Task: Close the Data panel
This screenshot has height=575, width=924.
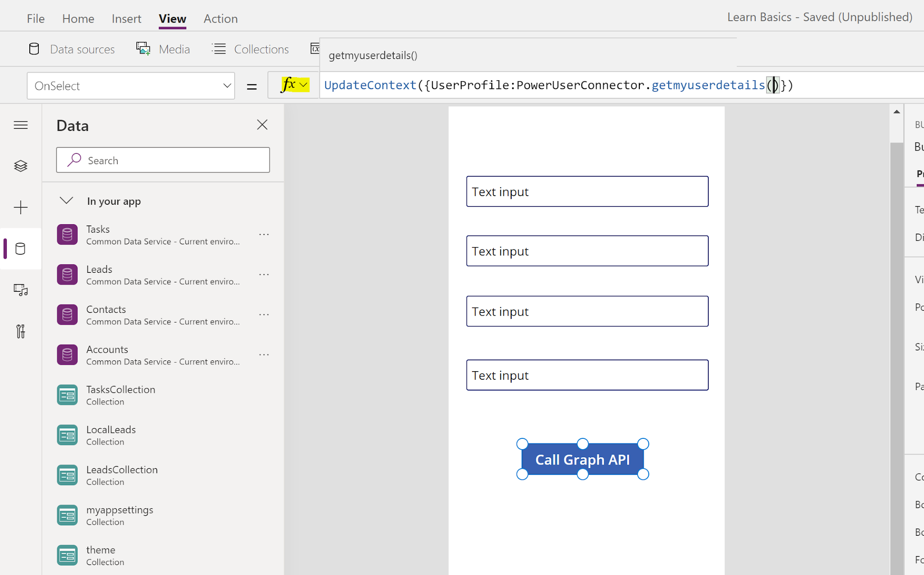Action: point(262,124)
